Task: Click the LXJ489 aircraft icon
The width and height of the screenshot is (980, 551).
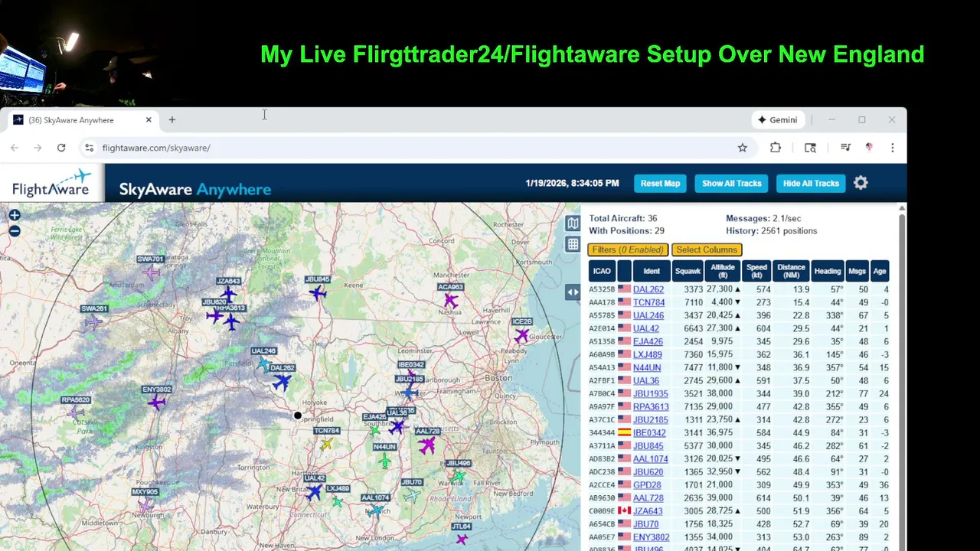Action: (337, 501)
